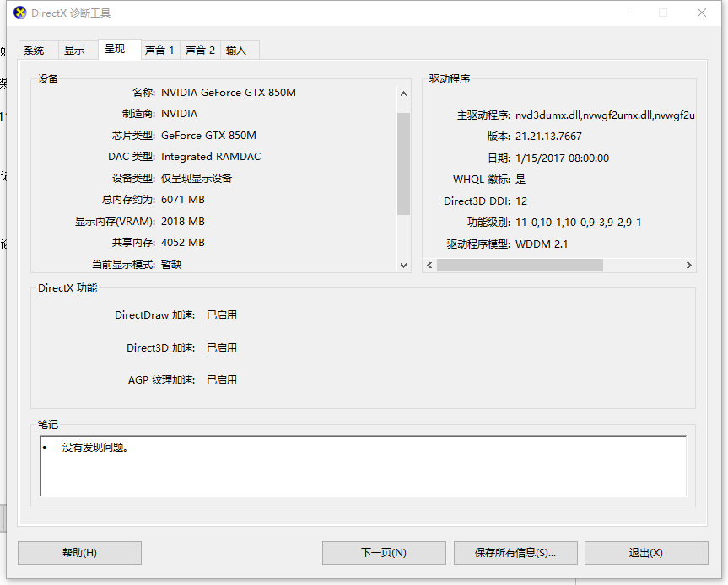The width and height of the screenshot is (728, 585).
Task: Select the 2018 MB VRAM value
Action: pos(183,222)
